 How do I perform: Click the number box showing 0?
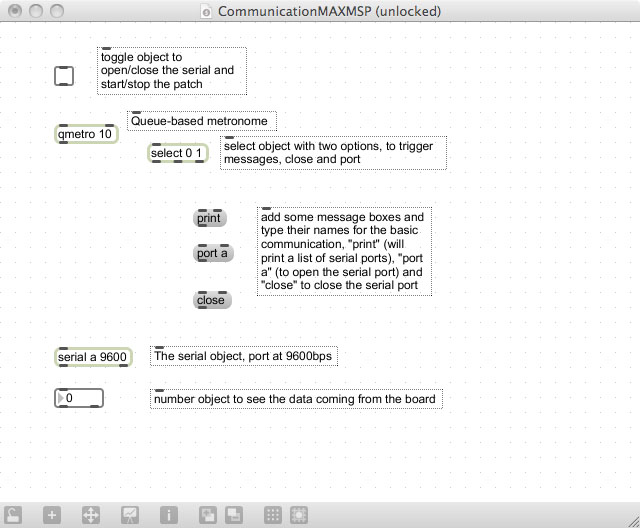pos(79,398)
